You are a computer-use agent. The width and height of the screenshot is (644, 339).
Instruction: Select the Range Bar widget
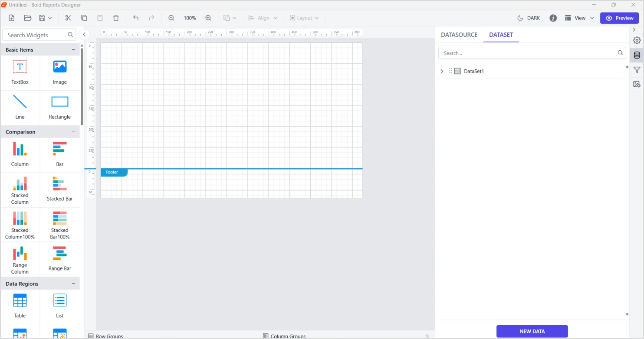60,260
